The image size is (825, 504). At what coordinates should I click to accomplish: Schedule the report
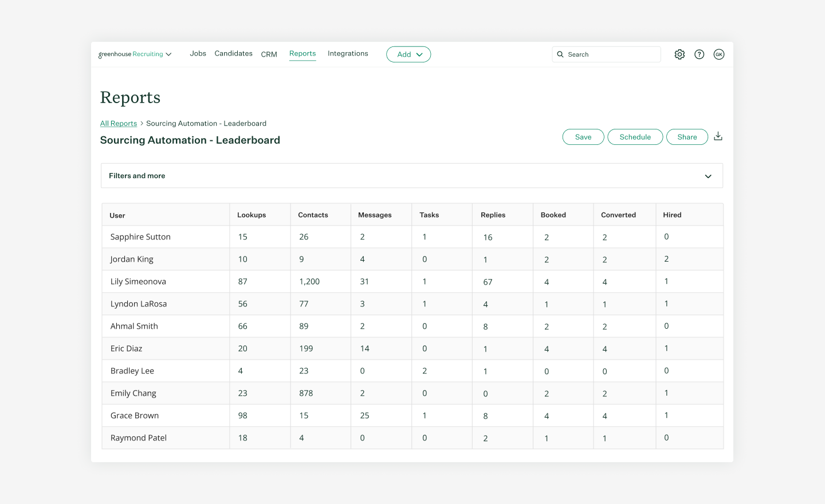635,136
